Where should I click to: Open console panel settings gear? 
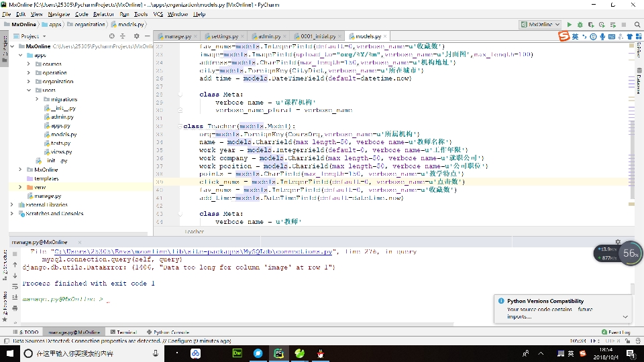coord(618,241)
